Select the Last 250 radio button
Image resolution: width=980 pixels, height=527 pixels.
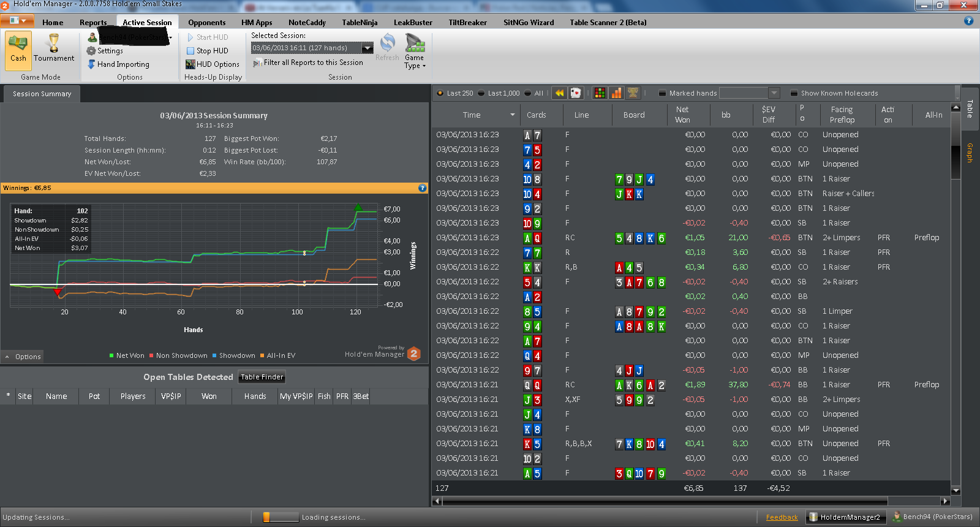coord(440,93)
